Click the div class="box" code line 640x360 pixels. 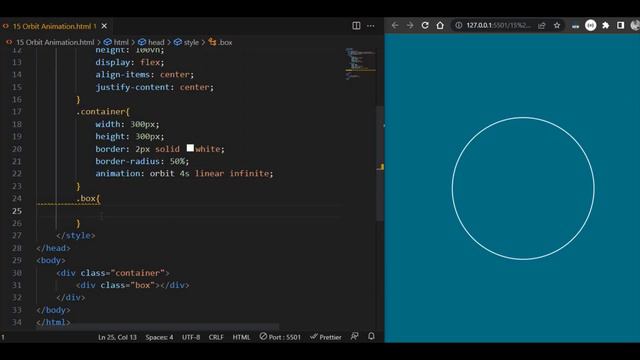coord(133,285)
